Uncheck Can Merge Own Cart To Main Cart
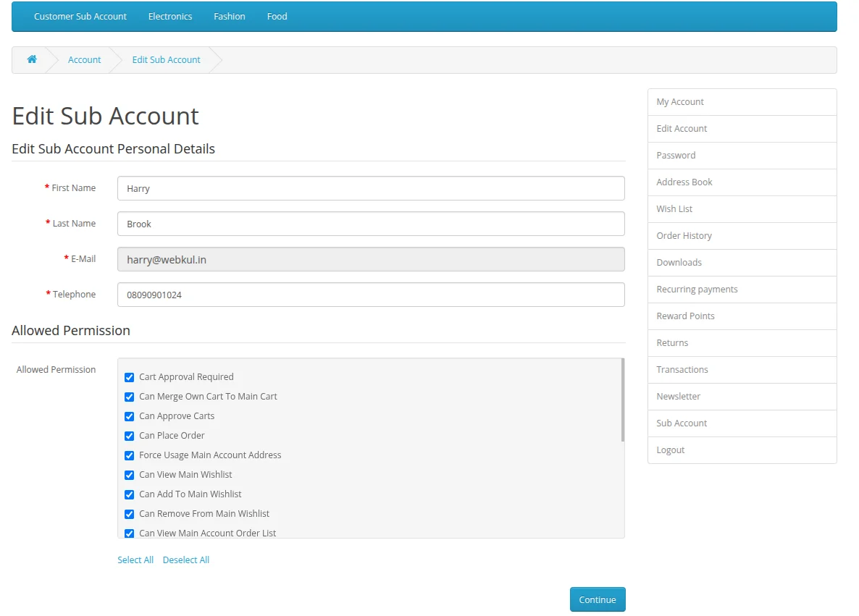Screen dimensions: 859x616 click(x=130, y=397)
